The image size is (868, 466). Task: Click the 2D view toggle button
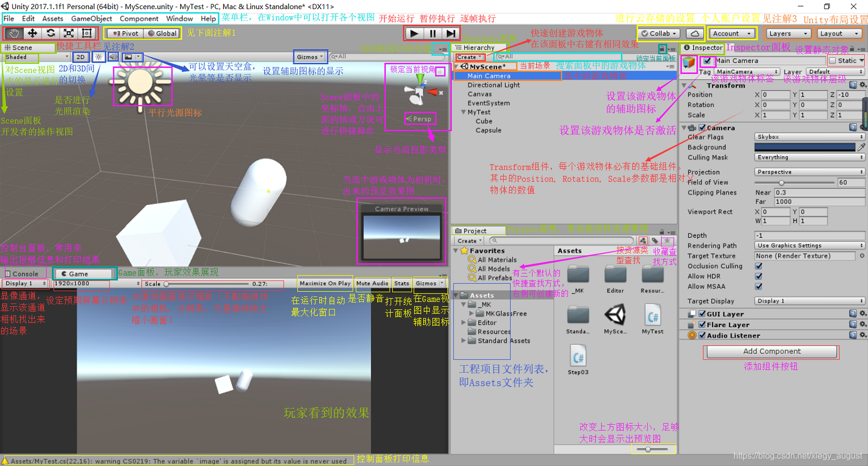pyautogui.click(x=80, y=57)
